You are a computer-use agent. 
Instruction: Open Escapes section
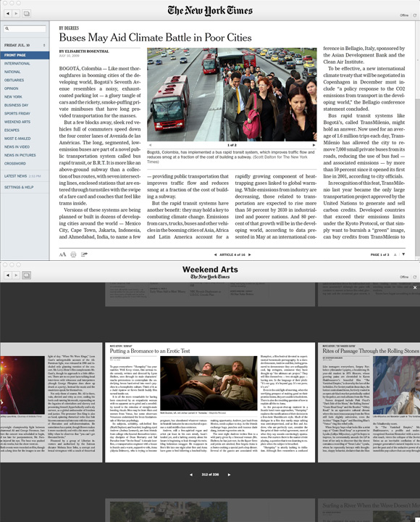coord(12,130)
